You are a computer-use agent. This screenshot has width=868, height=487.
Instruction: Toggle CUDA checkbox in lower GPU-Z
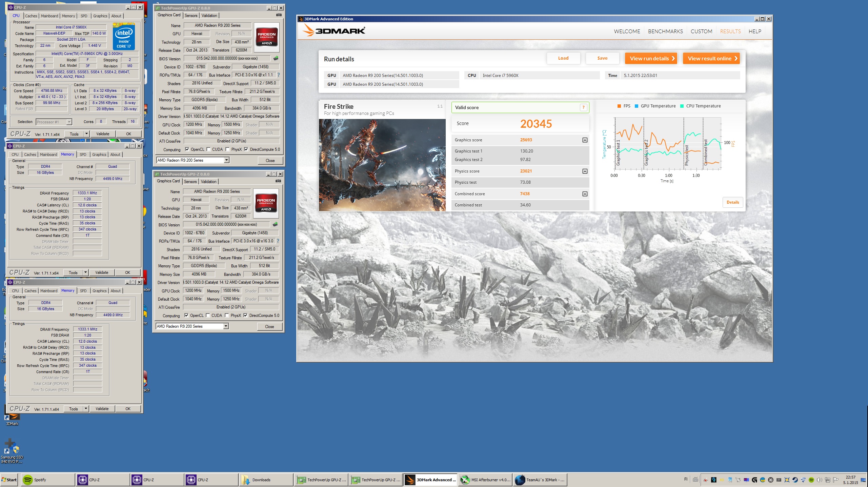coord(208,316)
